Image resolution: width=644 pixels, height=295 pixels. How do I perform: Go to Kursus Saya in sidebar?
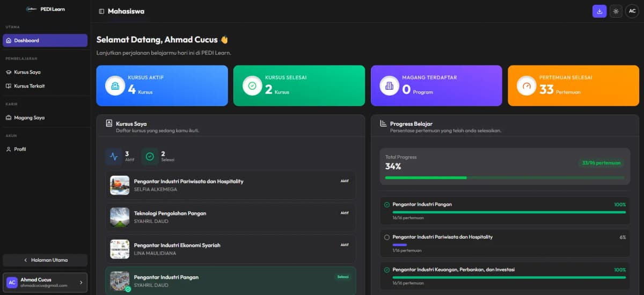coord(27,72)
